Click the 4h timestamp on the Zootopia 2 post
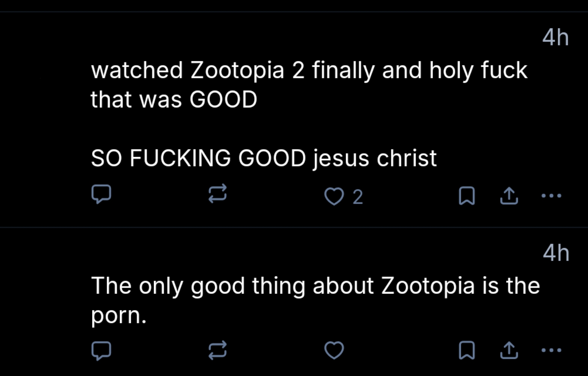 click(556, 38)
